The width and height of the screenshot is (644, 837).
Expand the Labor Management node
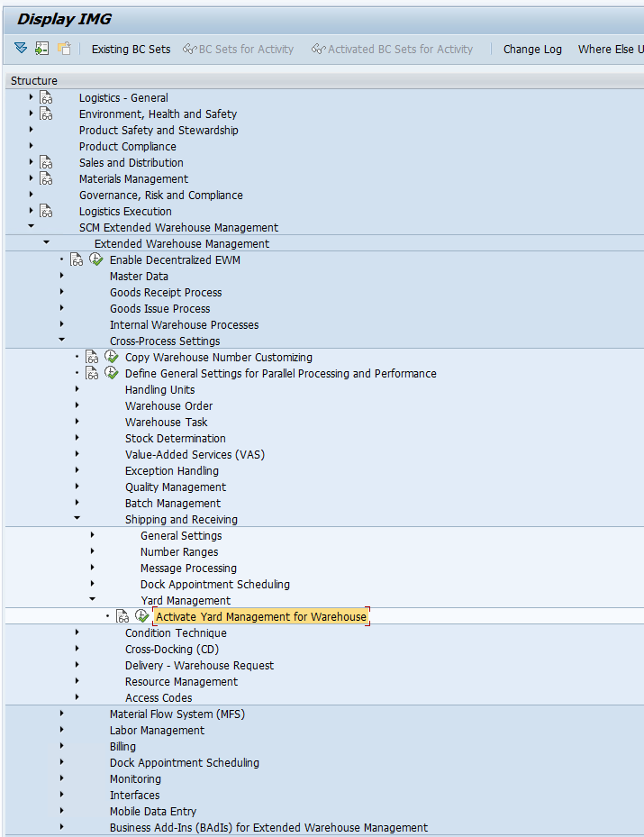coord(62,730)
